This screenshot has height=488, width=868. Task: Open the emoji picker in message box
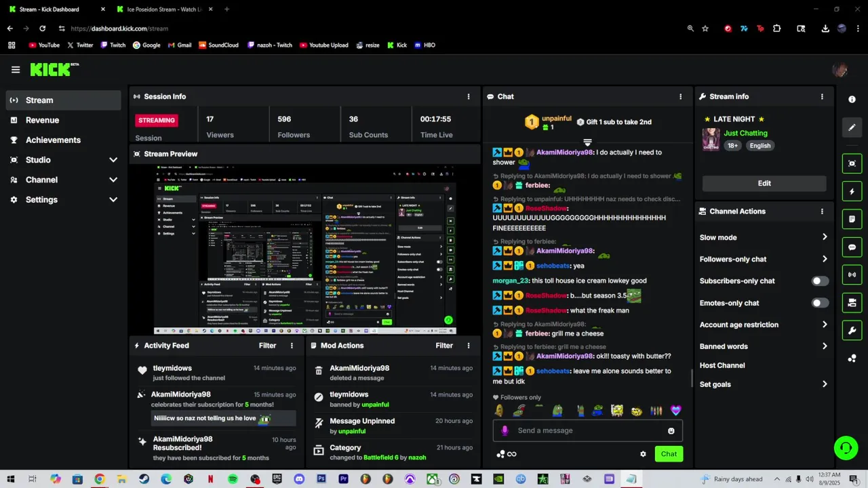(x=671, y=430)
